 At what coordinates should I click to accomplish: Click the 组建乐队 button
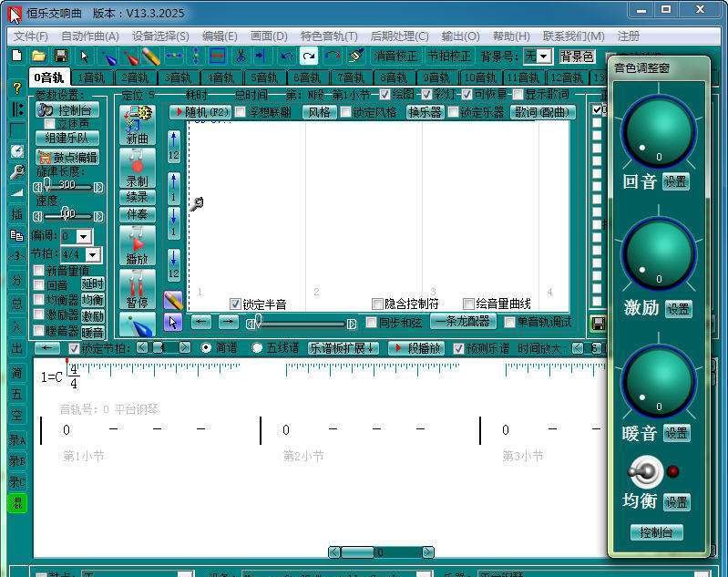(x=67, y=139)
